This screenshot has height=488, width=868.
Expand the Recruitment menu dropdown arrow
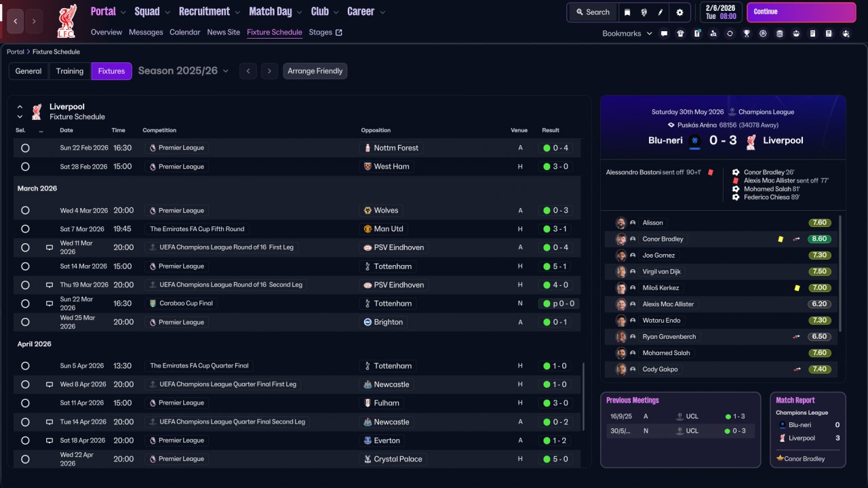[x=237, y=12]
